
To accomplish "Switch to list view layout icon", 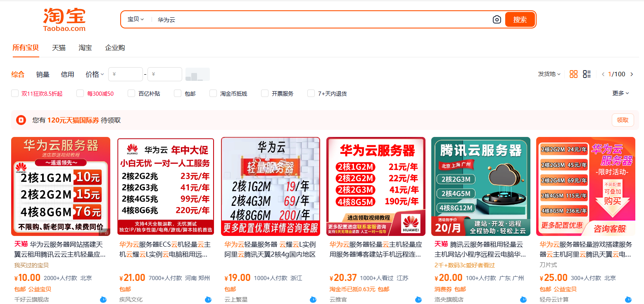I will [587, 74].
